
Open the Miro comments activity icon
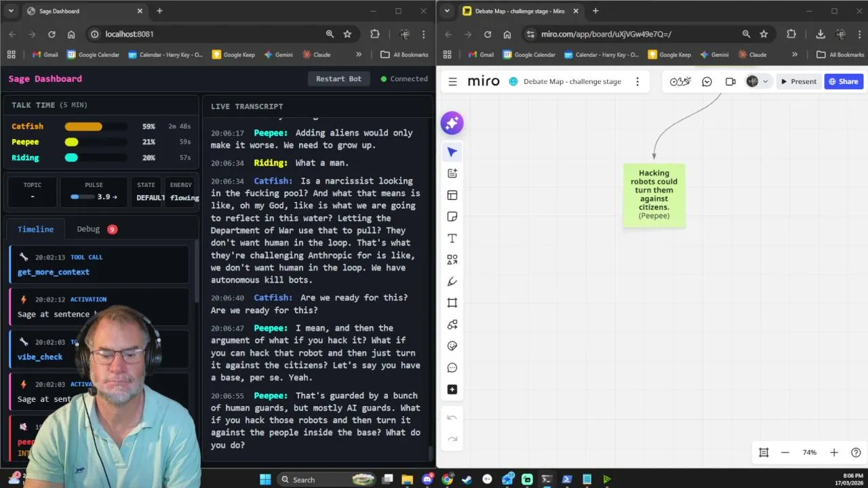[707, 81]
